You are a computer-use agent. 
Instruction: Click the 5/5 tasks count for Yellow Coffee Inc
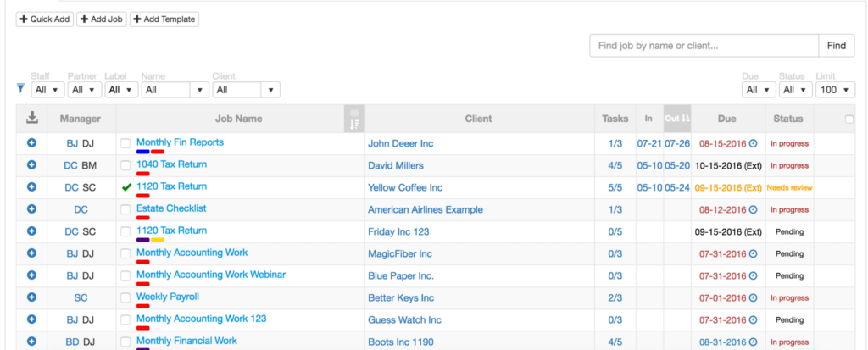pos(615,188)
